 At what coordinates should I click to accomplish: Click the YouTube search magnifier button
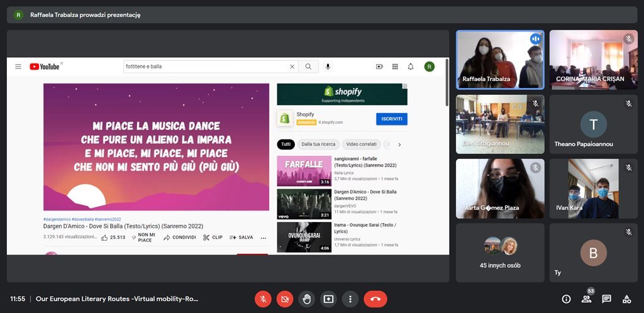[x=308, y=67]
